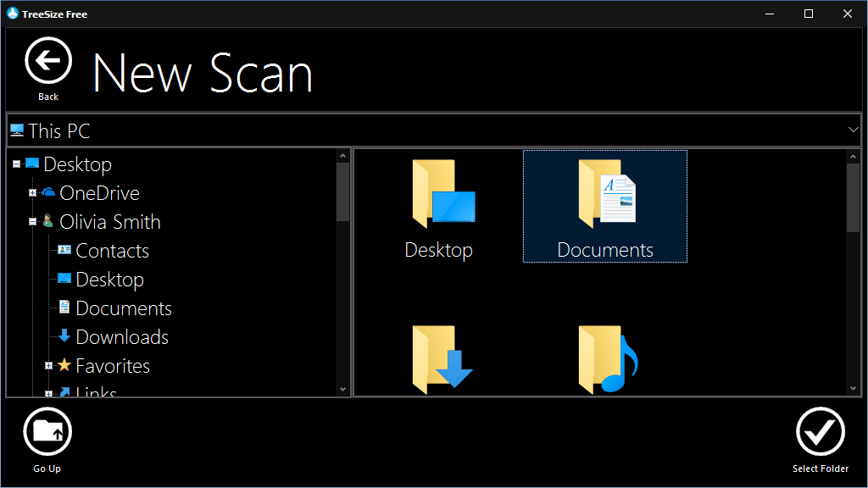868x488 pixels.
Task: Select the Favorites label in the tree
Action: 113,366
